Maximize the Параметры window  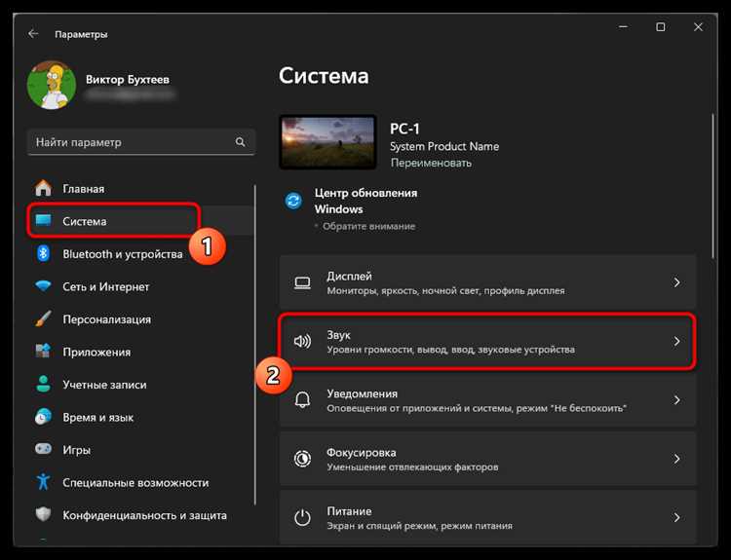[661, 27]
